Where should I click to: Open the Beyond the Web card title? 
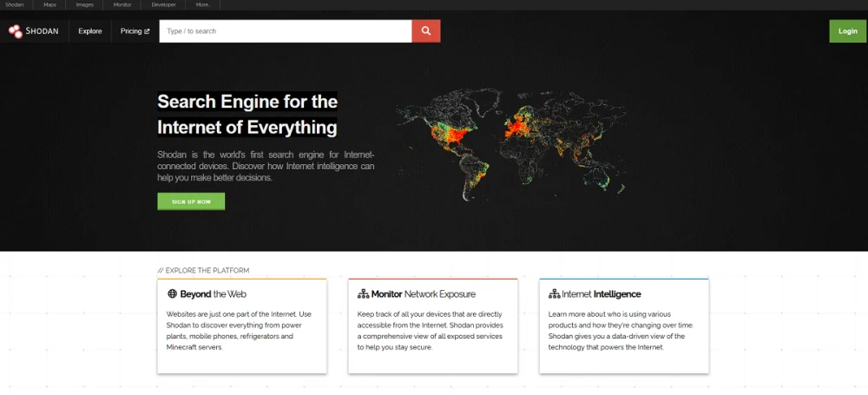pos(214,294)
